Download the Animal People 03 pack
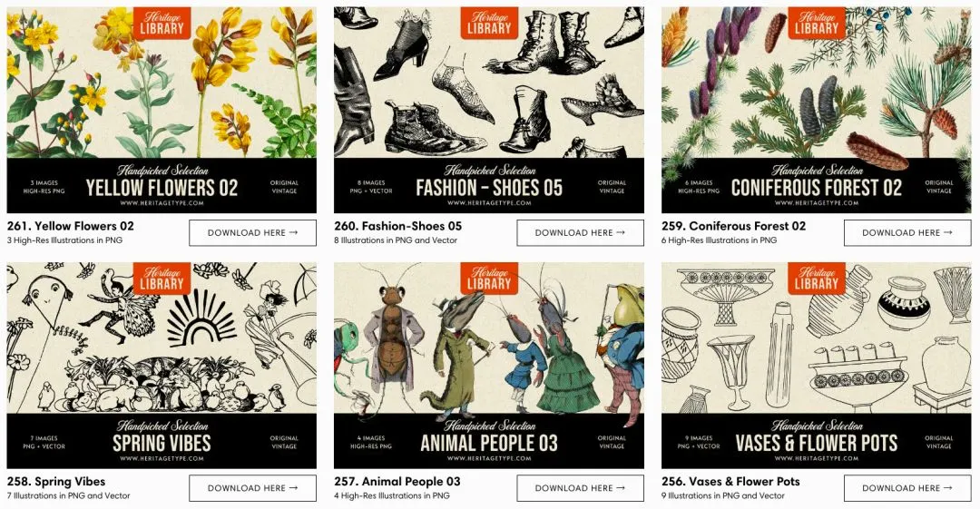This screenshot has width=980, height=509. click(580, 488)
